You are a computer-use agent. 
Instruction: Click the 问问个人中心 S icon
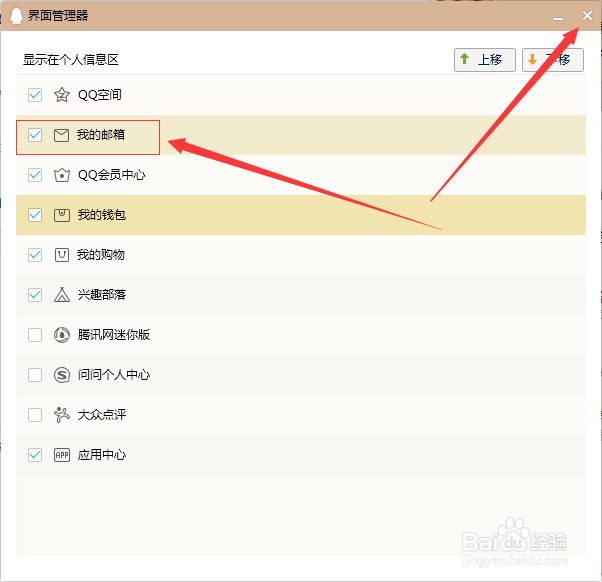(61, 375)
